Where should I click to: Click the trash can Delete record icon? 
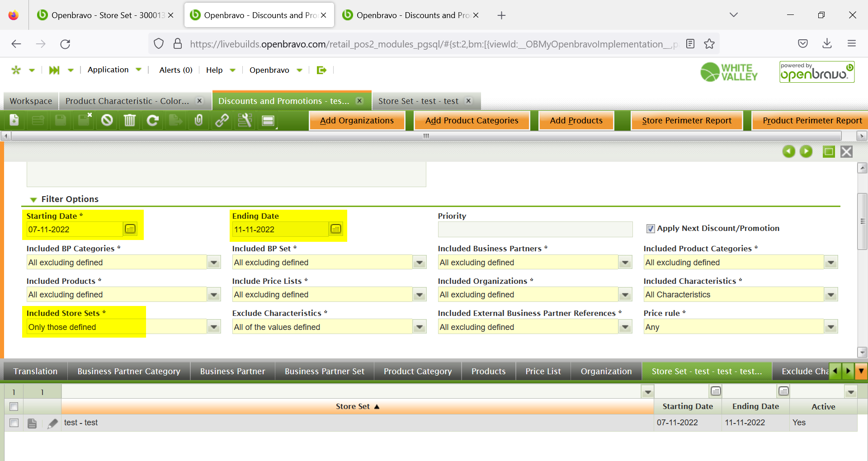(x=130, y=120)
